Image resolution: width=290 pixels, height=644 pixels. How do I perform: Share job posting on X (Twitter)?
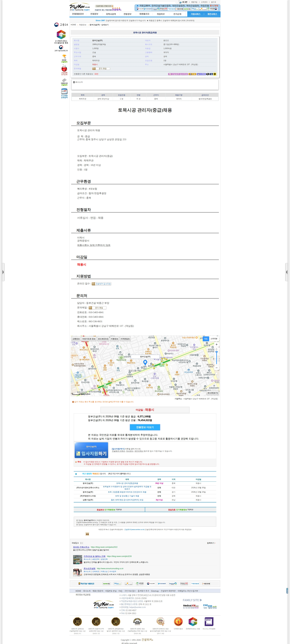[208, 74]
